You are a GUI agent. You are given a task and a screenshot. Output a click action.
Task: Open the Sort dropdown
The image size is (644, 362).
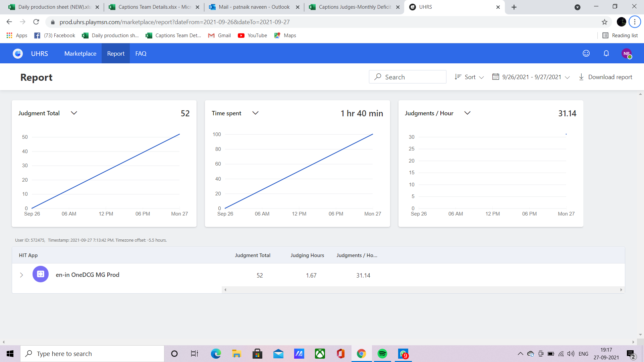469,77
